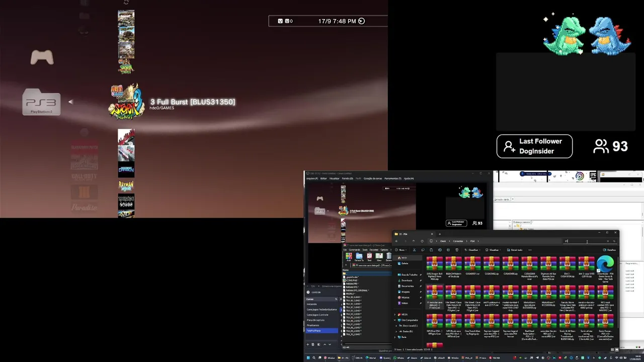
Task: Open the Visualizar menu in OBS
Action: tap(334, 178)
